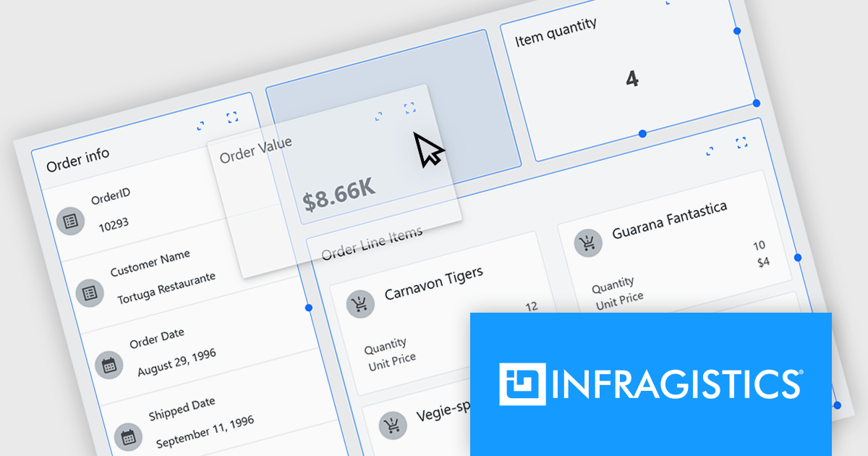Maximize the Order info tile
This screenshot has width=868, height=456.
point(200,126)
